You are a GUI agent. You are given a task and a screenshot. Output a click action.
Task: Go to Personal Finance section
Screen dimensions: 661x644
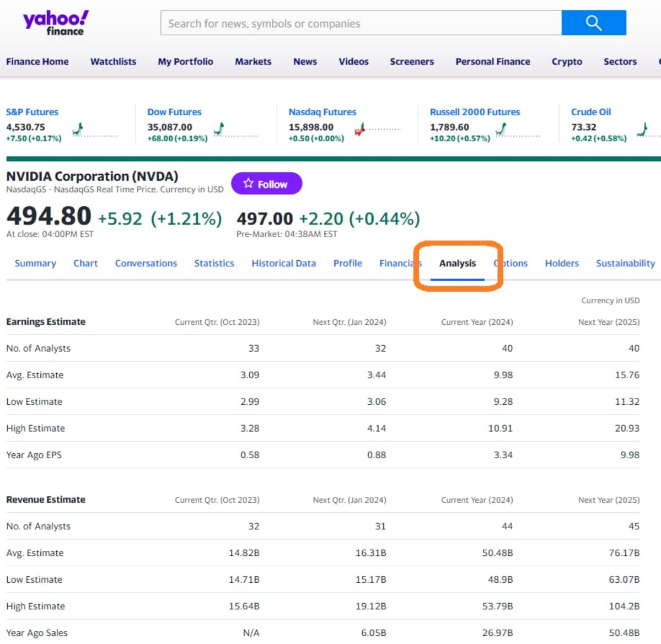492,61
